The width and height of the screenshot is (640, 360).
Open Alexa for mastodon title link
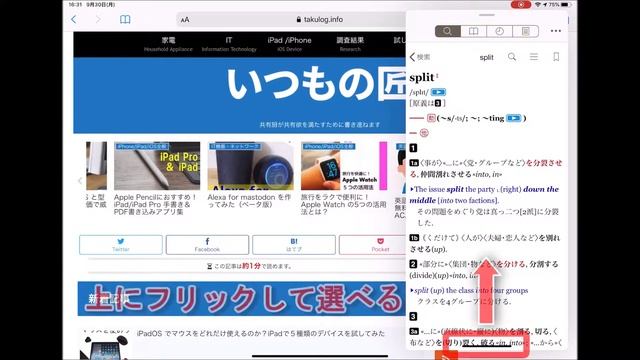tap(249, 201)
